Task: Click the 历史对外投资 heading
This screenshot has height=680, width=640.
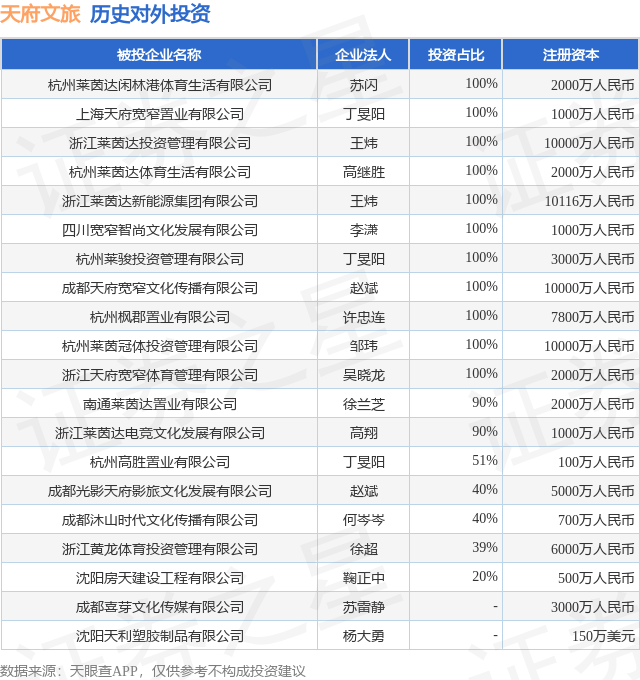Action: [x=150, y=14]
